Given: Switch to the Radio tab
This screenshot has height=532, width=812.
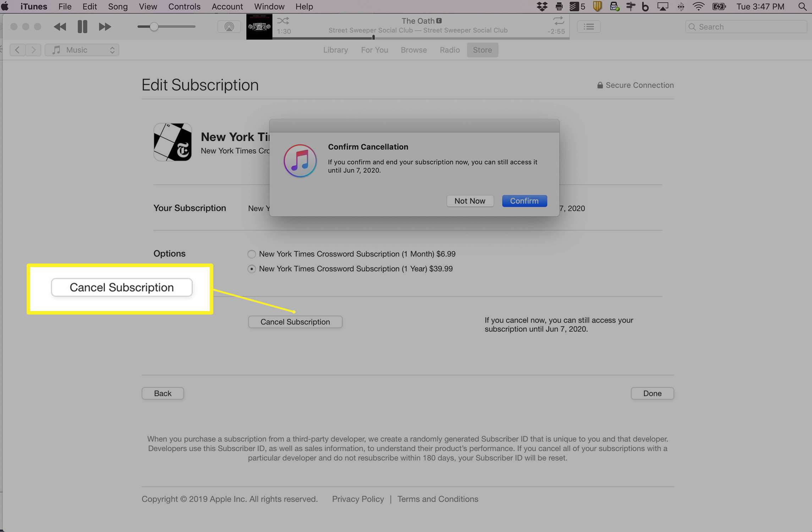Looking at the screenshot, I should pyautogui.click(x=450, y=50).
